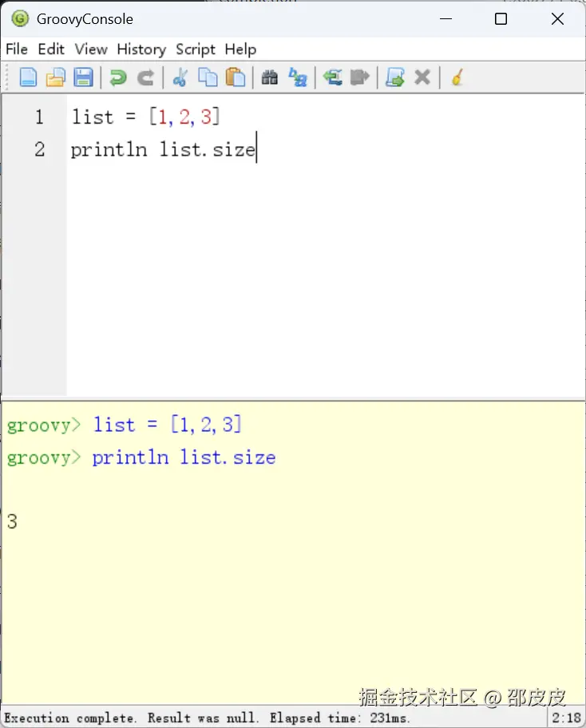
Task: Click the toolbar drag handle grip
Action: click(x=7, y=77)
